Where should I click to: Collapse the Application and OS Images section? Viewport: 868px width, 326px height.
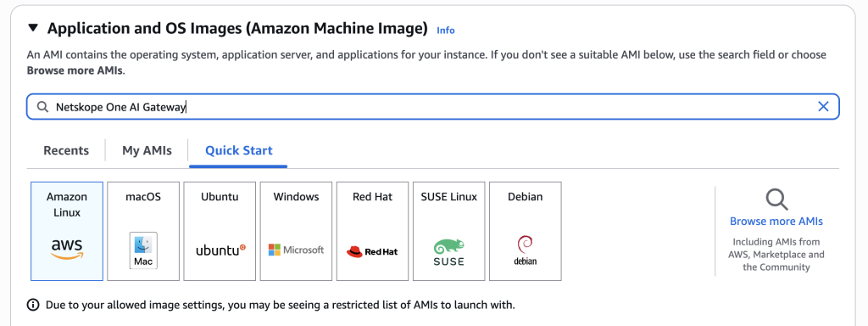point(34,28)
